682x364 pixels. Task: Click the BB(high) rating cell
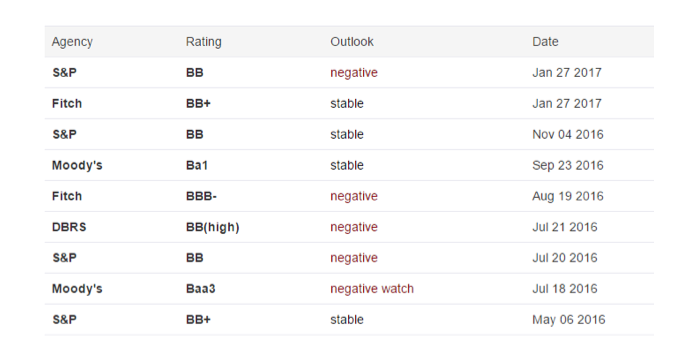(213, 227)
